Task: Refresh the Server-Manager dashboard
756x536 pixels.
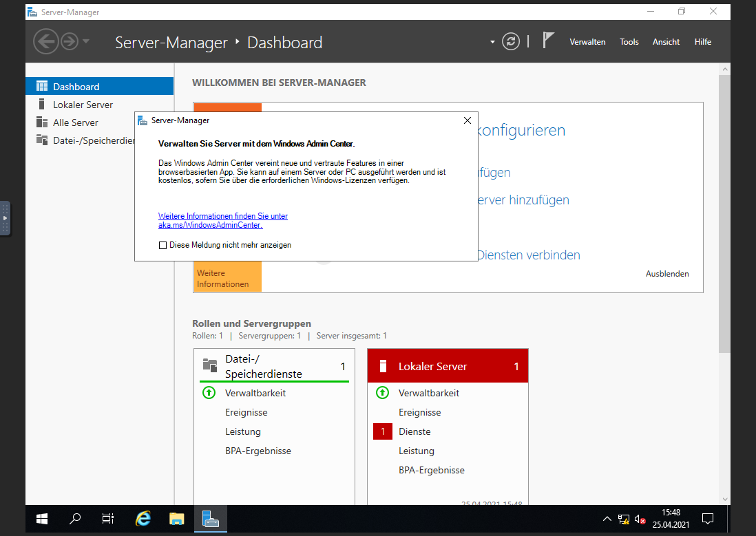Action: pos(511,41)
